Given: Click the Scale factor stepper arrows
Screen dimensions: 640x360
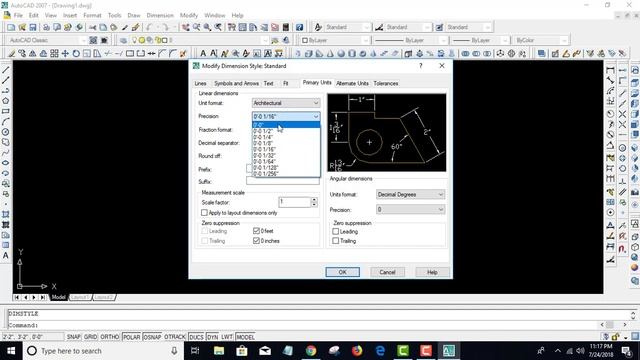Looking at the screenshot, I should point(314,202).
